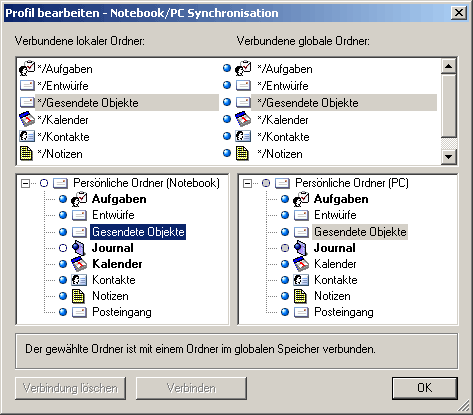The height and width of the screenshot is (415, 473).
Task: Click the */Kalender icon in the local folder list
Action: coord(27,119)
